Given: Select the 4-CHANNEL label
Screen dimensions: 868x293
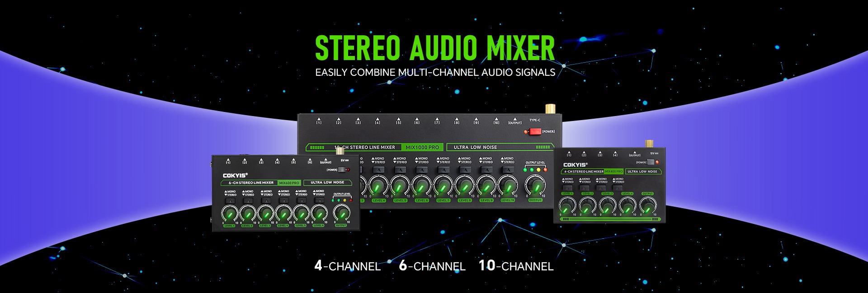Looking at the screenshot, I should tap(347, 265).
